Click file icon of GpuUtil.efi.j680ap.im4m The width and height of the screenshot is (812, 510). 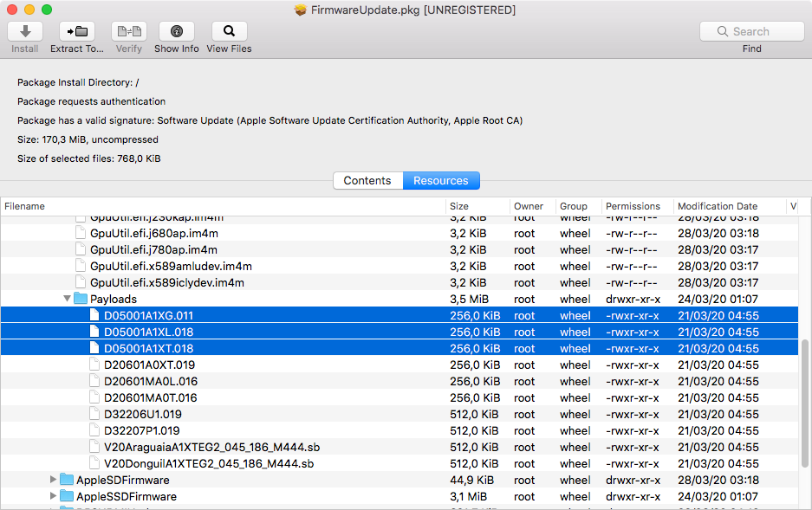coord(81,233)
